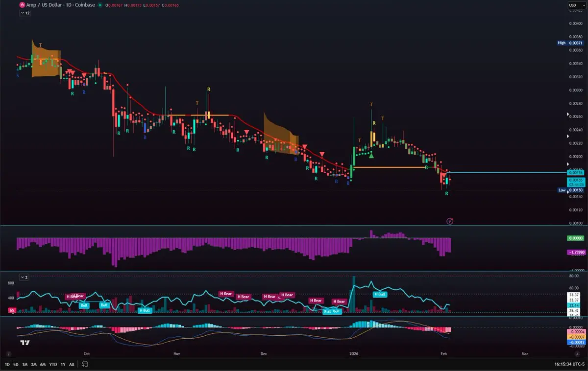Click the Z timezone button on time axis

(8, 353)
